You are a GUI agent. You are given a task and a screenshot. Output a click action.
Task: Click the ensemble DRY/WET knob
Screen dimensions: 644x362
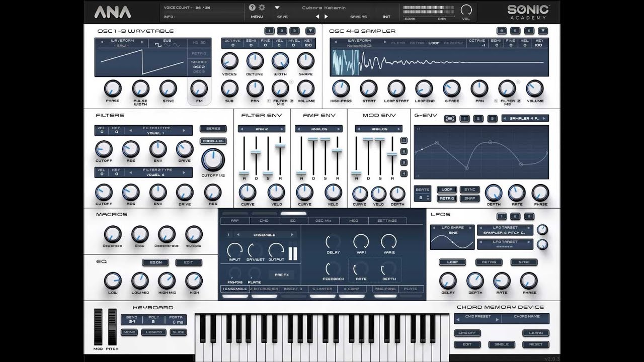255,250
